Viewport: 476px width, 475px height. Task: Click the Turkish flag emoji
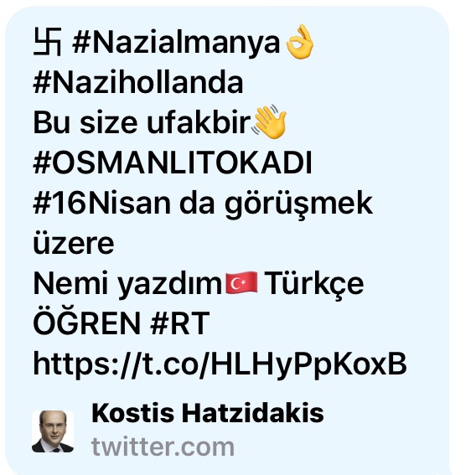point(241,283)
